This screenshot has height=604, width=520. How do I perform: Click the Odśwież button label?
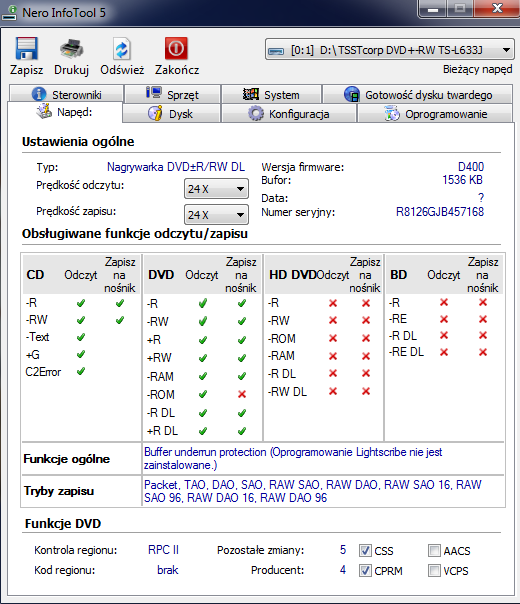[122, 70]
